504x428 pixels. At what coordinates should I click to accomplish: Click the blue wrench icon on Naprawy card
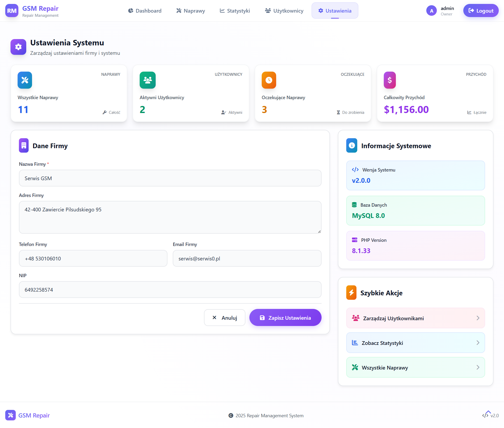pos(25,80)
